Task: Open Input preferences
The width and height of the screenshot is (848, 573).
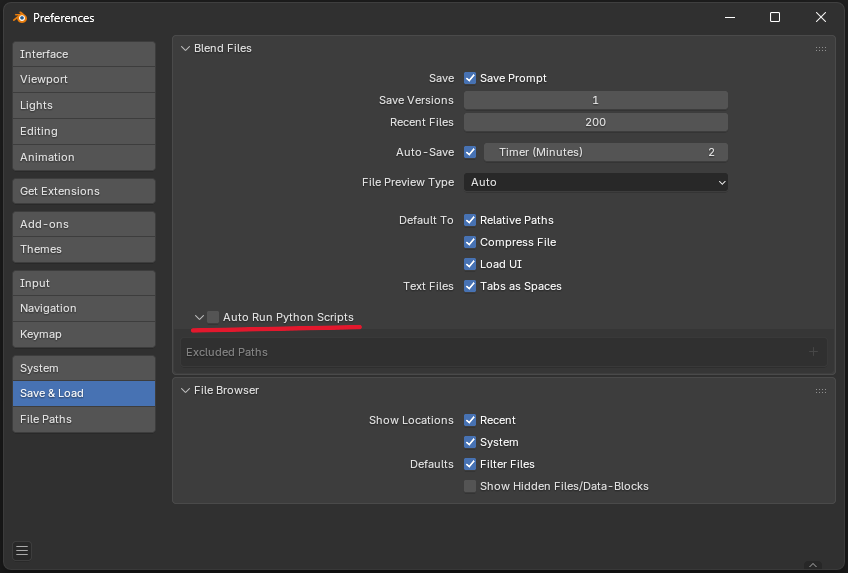Action: click(84, 283)
